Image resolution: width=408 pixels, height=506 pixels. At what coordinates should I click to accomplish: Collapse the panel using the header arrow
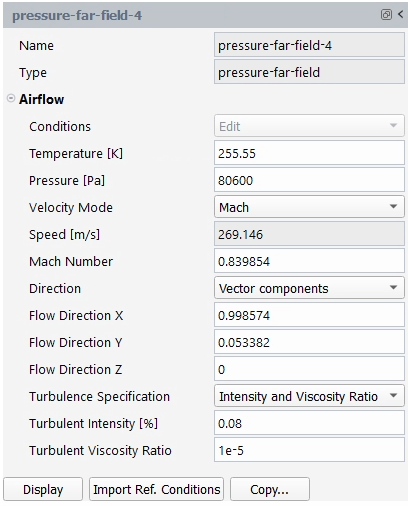pyautogui.click(x=400, y=14)
